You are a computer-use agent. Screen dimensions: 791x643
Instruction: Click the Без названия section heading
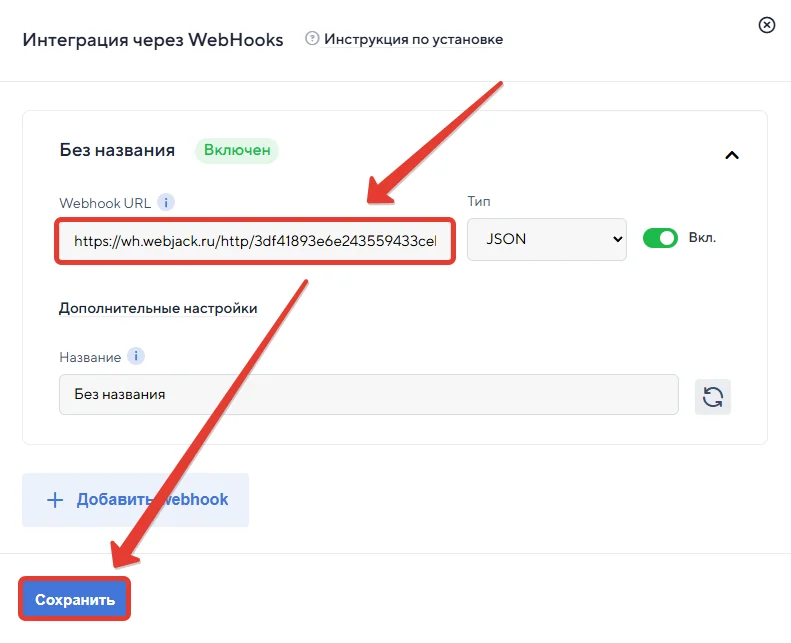pos(117,150)
